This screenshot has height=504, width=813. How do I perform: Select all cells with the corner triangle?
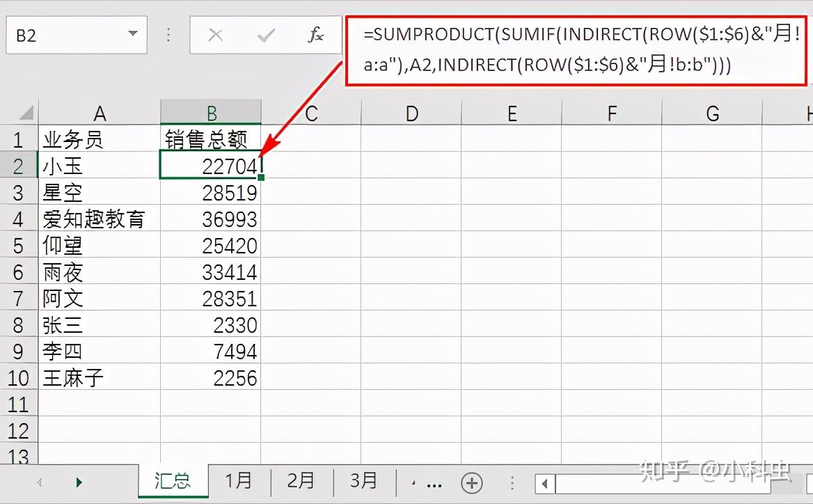25,113
